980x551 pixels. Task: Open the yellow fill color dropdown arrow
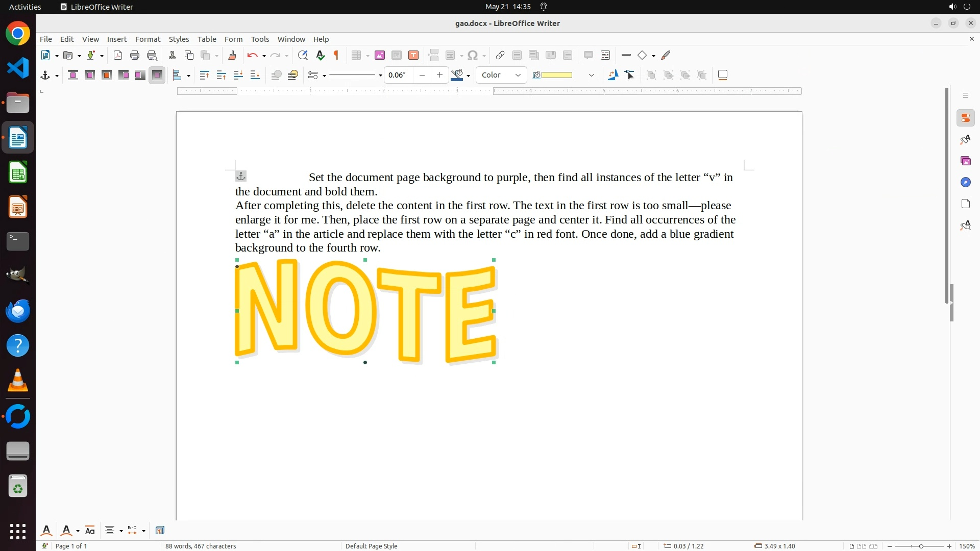coord(592,75)
